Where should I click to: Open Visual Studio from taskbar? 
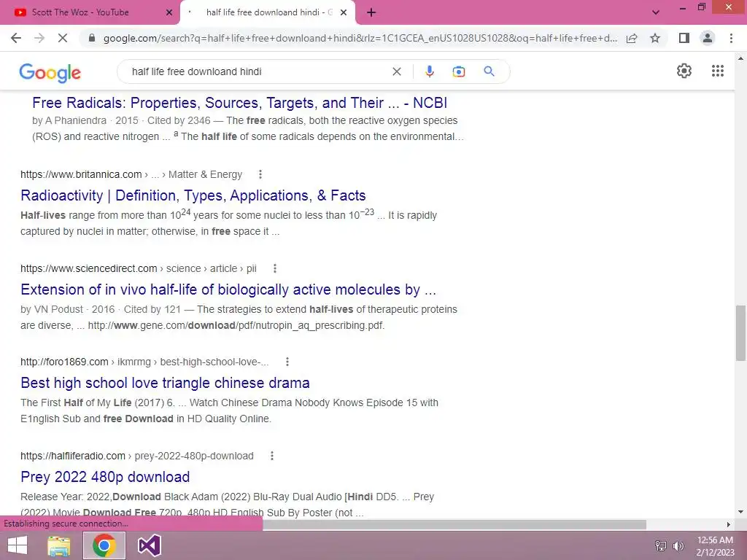point(149,545)
